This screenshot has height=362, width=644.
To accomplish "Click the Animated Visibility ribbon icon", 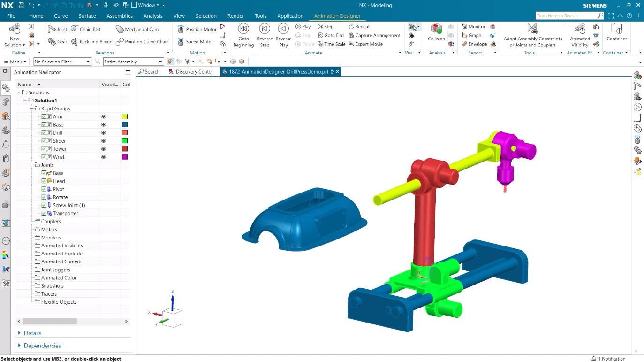I will coord(580,30).
